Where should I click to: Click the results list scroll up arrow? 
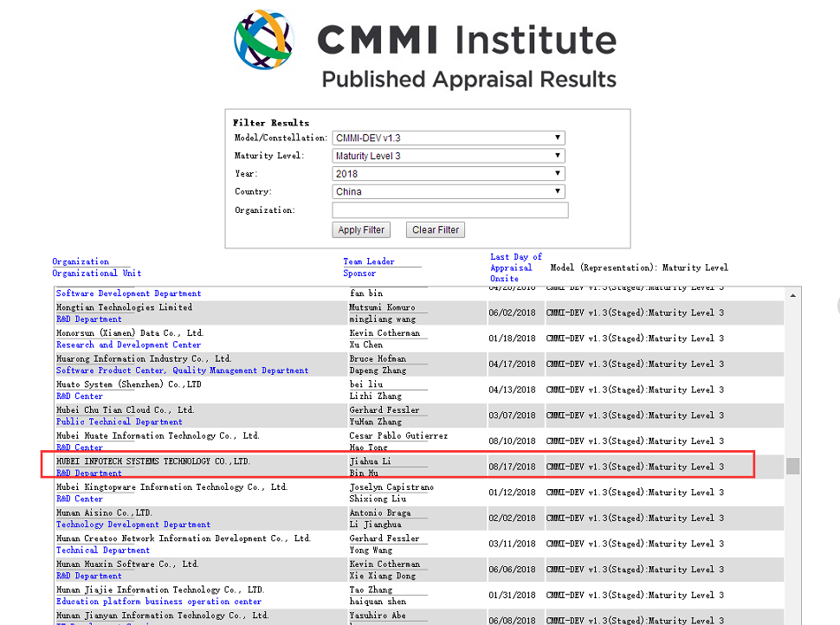pyautogui.click(x=793, y=295)
